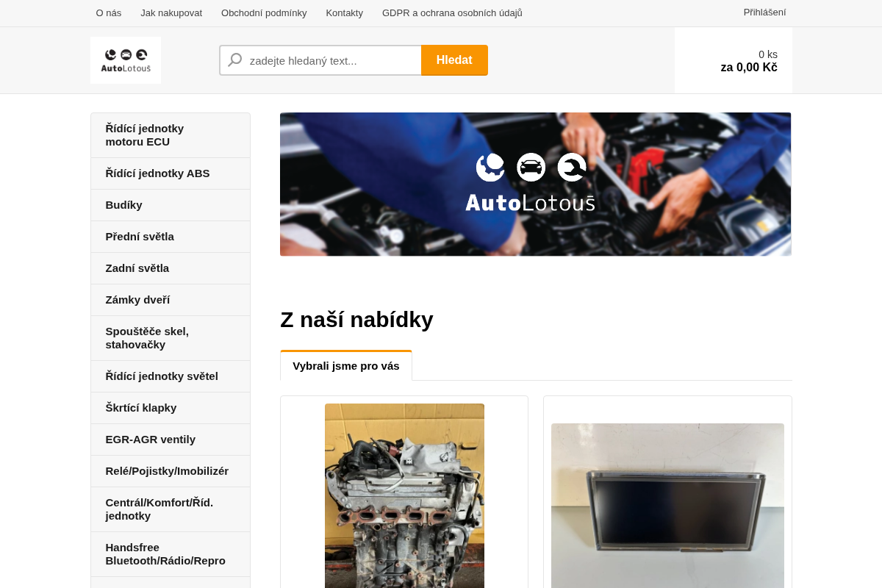This screenshot has width=882, height=588.
Task: Select category Řídící jednotky motoru ECU
Action: point(171,135)
